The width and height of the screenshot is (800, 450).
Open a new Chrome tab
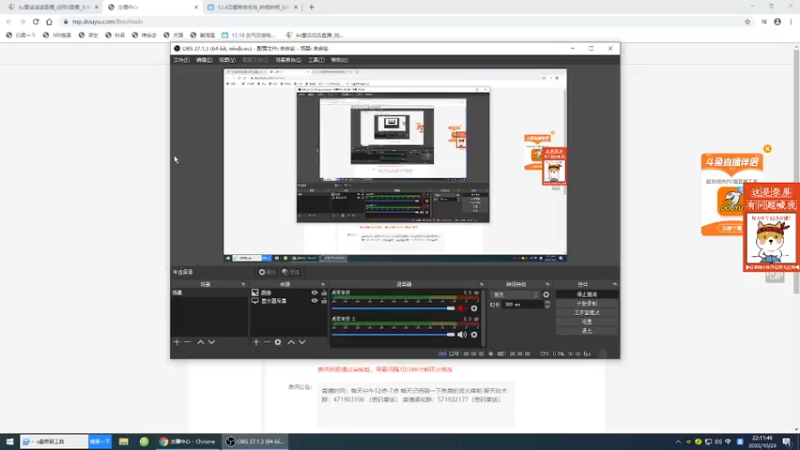(311, 7)
